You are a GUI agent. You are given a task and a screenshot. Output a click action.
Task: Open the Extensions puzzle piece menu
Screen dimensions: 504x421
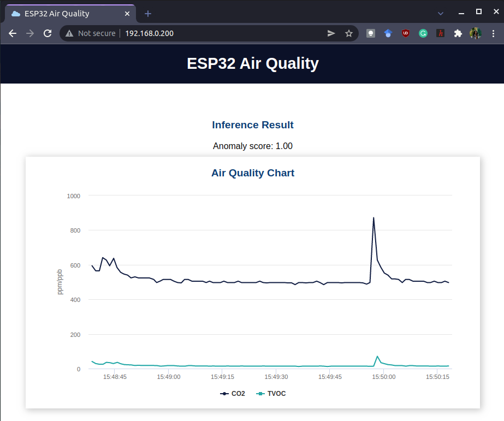[458, 33]
